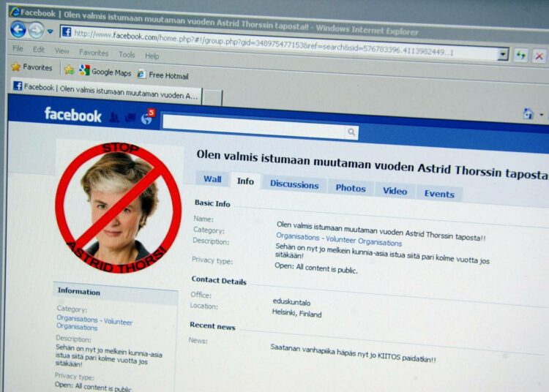Open the Tools menu
The height and width of the screenshot is (392, 549).
point(127,55)
